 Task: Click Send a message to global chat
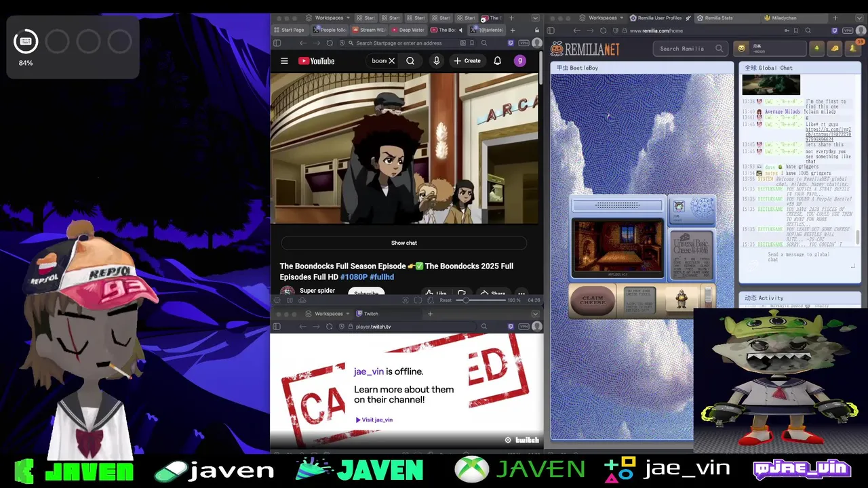pyautogui.click(x=799, y=258)
